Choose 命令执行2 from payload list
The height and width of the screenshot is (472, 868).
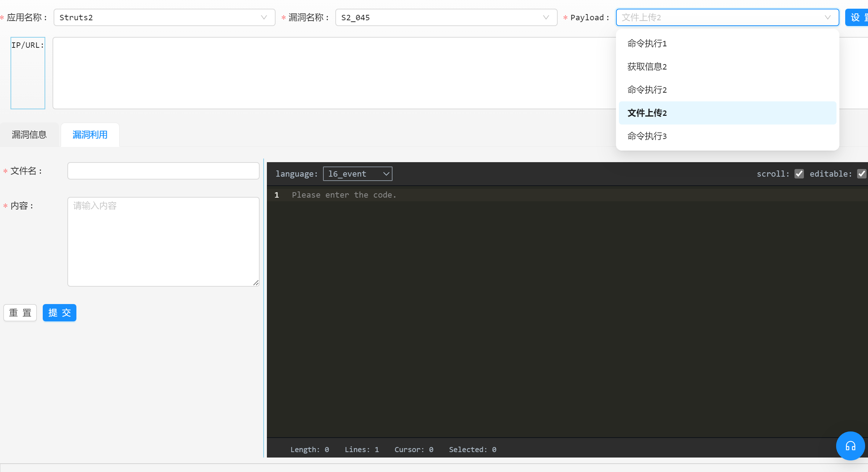click(647, 90)
